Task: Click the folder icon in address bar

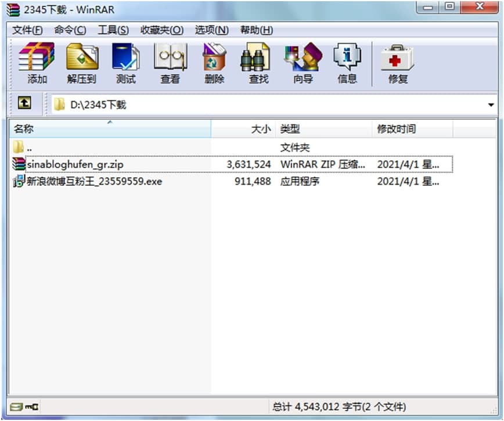Action: click(59, 105)
